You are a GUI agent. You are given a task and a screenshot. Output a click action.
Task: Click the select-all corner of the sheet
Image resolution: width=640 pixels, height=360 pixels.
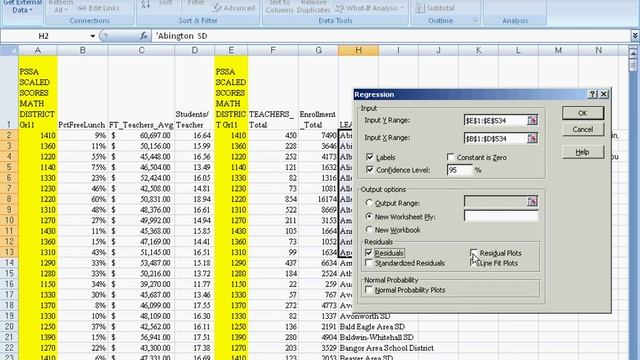coord(9,50)
